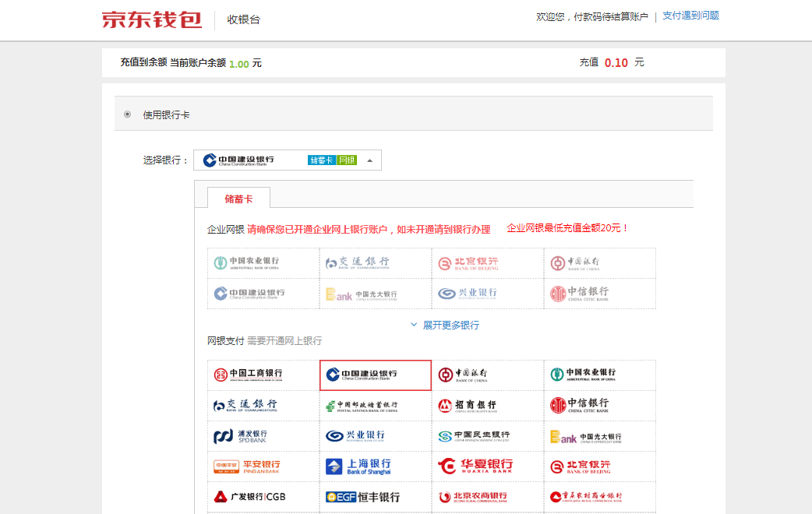This screenshot has height=514, width=812.
Task: Select 中国光大银行 under 网银支付
Action: point(600,436)
